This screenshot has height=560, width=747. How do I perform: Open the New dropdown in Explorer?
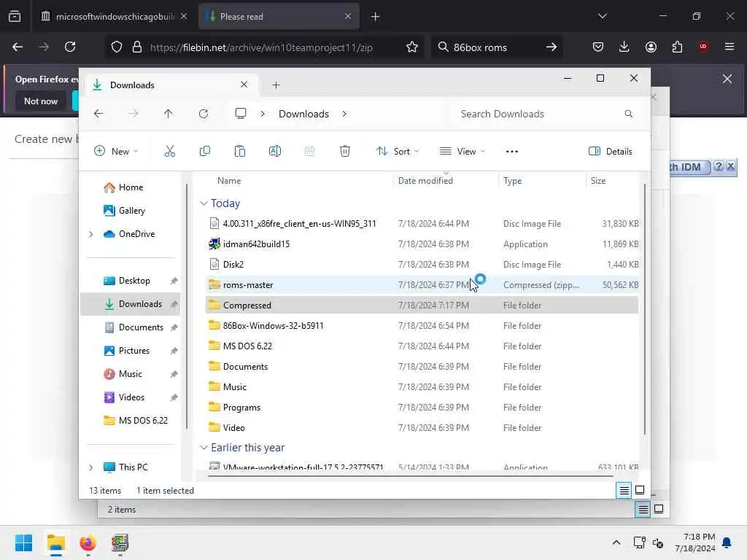coord(116,152)
